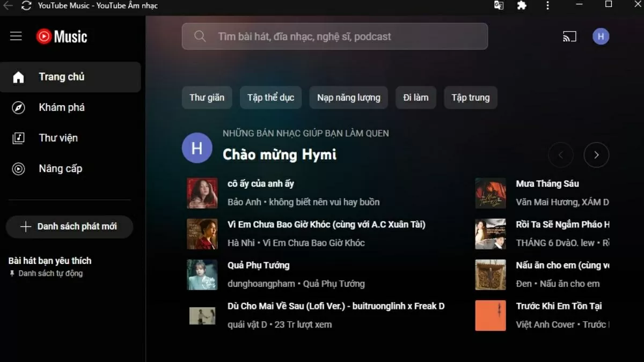Open the Bài hát bạn yêu thích playlist
This screenshot has width=644, height=362.
50,261
